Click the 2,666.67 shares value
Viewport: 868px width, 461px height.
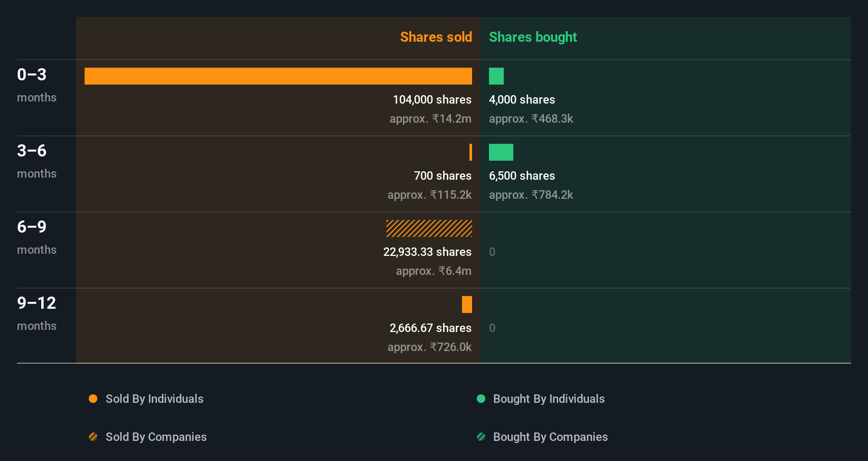[430, 328]
